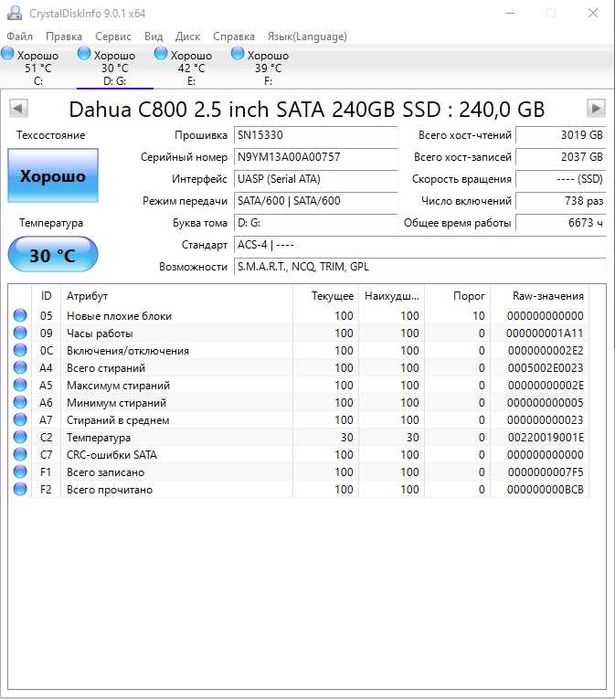Screen dimensions: 615x699
Task: Switch to the 42 °C disk E: tab
Action: coord(191,67)
